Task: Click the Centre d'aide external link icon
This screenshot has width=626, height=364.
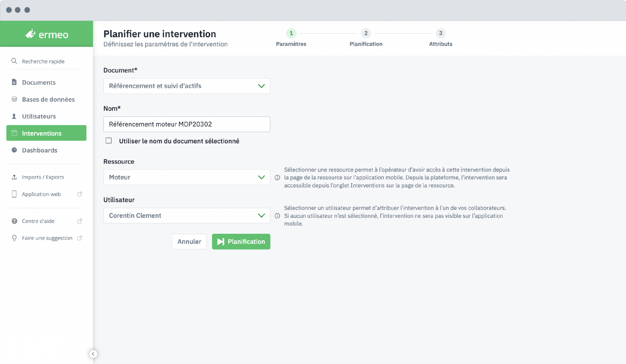Action: 80,221
